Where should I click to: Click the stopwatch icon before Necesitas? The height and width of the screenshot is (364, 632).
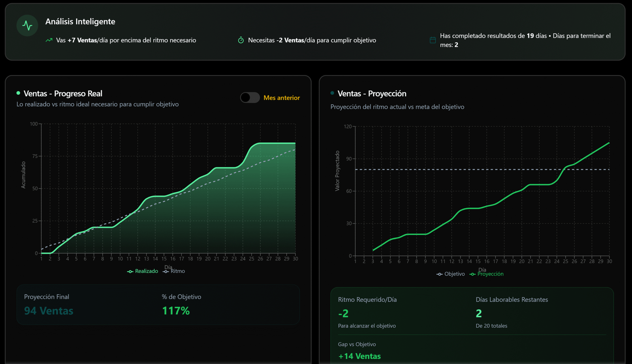pyautogui.click(x=241, y=40)
